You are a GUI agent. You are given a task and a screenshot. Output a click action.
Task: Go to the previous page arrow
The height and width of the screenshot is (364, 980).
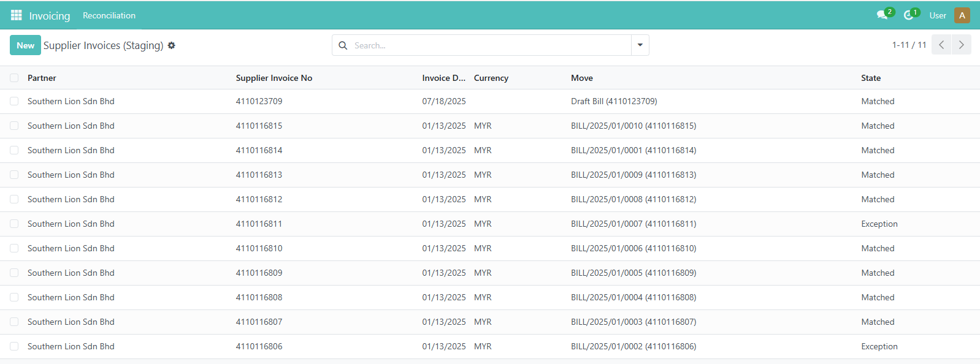point(941,45)
